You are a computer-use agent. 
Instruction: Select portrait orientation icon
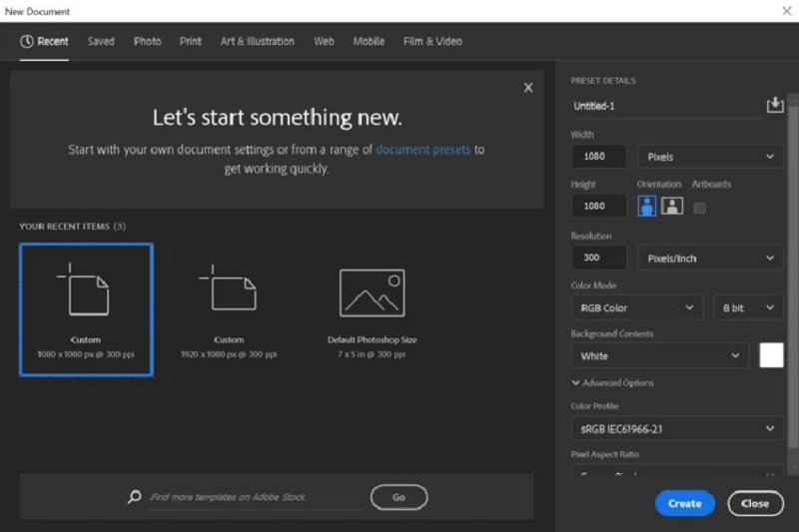647,207
